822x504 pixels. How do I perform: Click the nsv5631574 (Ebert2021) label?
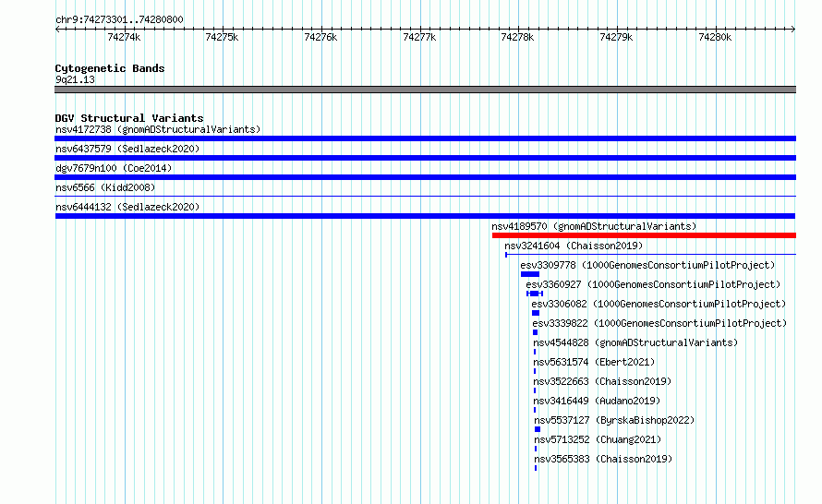tap(594, 362)
